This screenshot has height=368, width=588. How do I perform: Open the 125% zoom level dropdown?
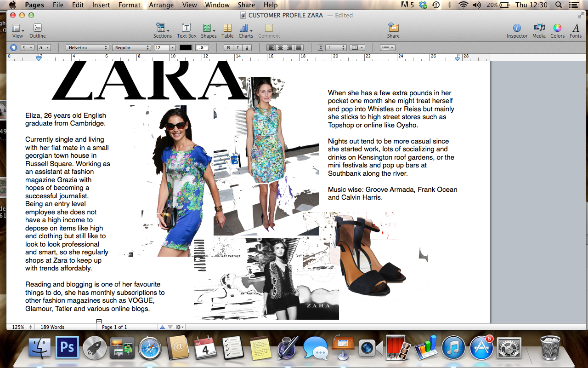coord(22,327)
